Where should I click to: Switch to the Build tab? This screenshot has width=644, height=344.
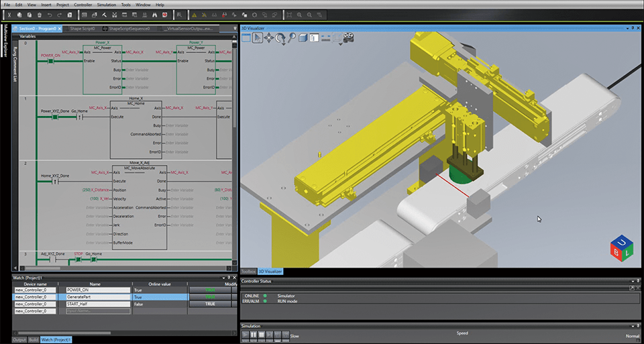33,340
